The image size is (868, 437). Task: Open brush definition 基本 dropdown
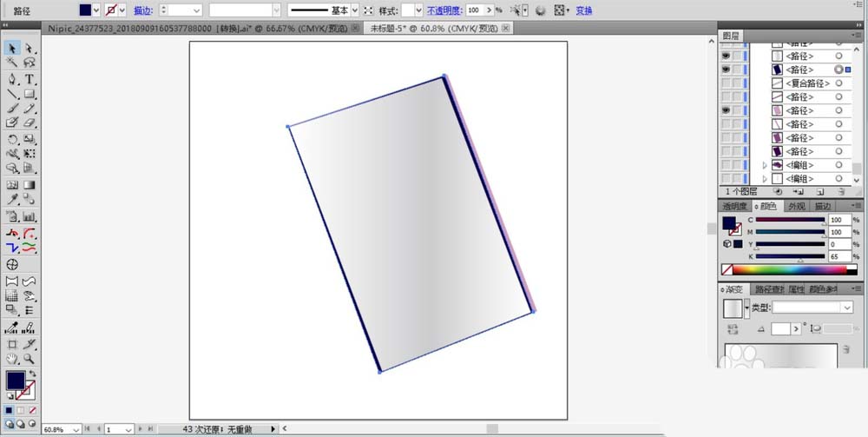point(354,10)
